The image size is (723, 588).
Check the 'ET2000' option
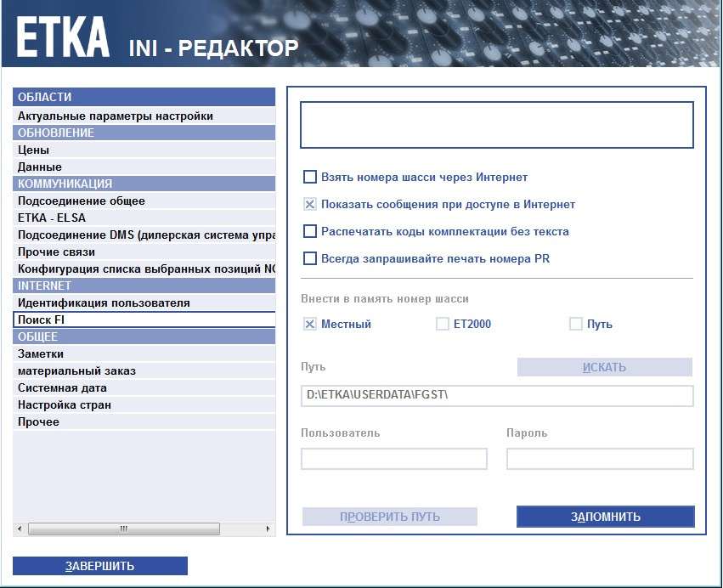[443, 325]
